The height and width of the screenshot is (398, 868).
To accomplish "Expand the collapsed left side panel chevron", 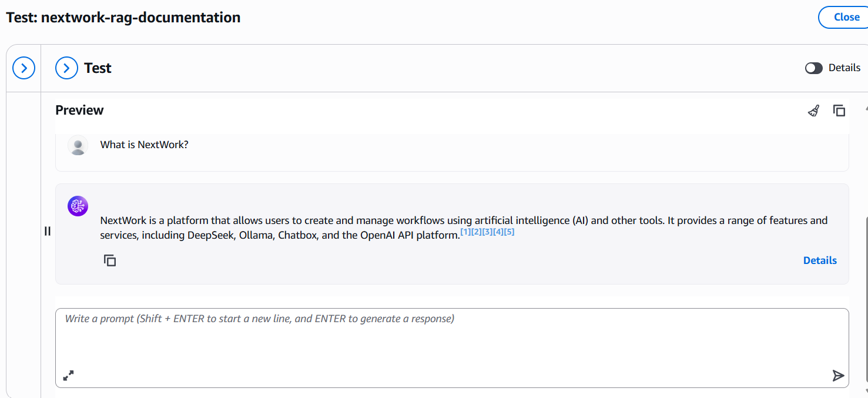I will (24, 68).
